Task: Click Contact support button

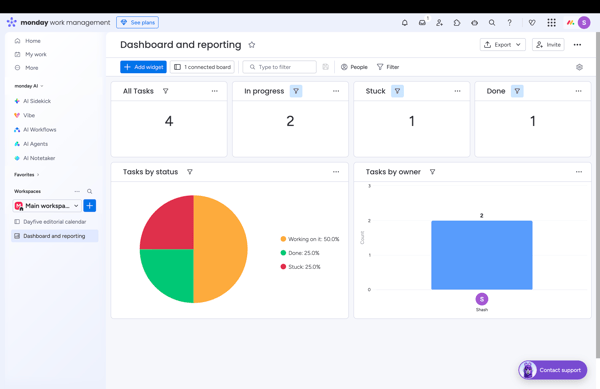Action: 553,370
